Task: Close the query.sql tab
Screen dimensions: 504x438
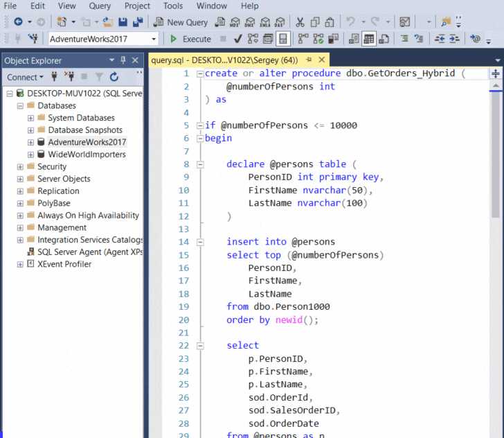Action: point(321,60)
